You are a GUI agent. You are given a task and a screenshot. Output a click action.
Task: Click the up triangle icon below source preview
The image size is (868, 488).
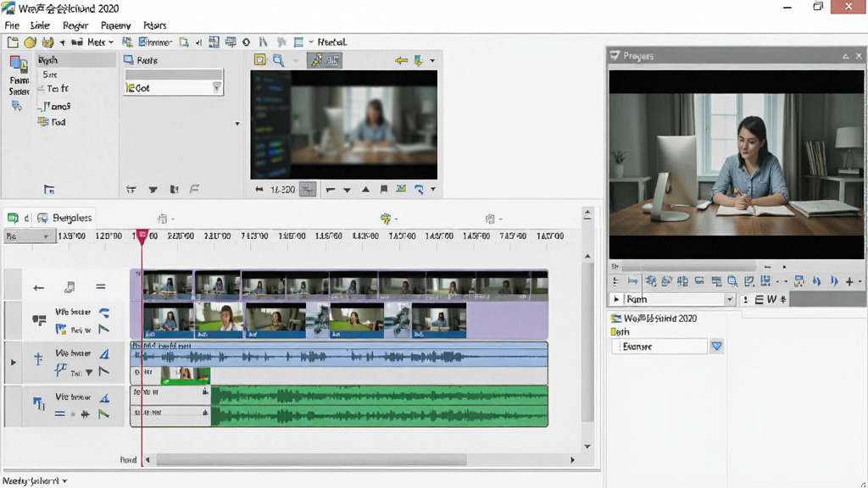pos(365,189)
